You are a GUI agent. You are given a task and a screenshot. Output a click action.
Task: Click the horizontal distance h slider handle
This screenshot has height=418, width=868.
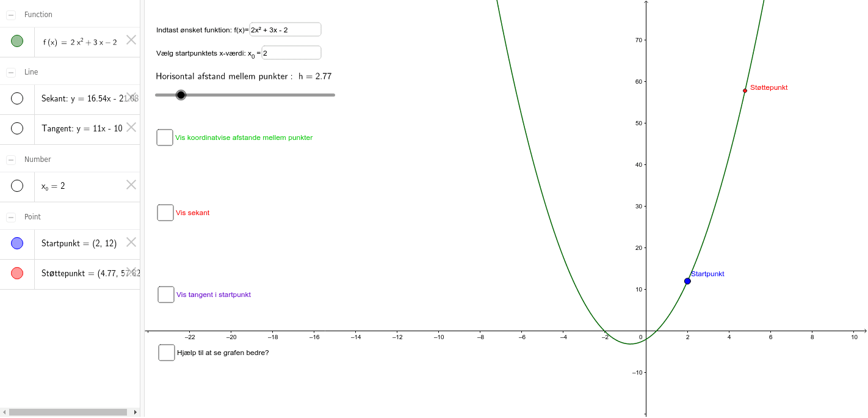pos(181,95)
